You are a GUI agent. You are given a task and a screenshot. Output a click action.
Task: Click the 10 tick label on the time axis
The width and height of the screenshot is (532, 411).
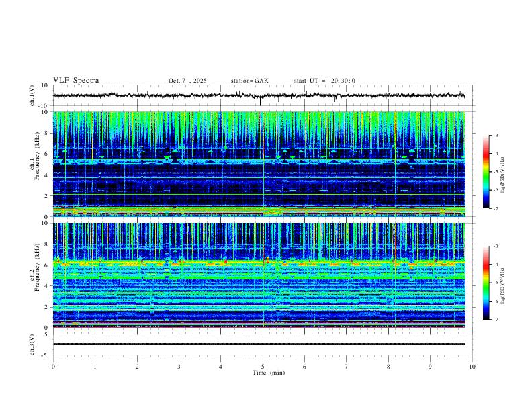472,367
